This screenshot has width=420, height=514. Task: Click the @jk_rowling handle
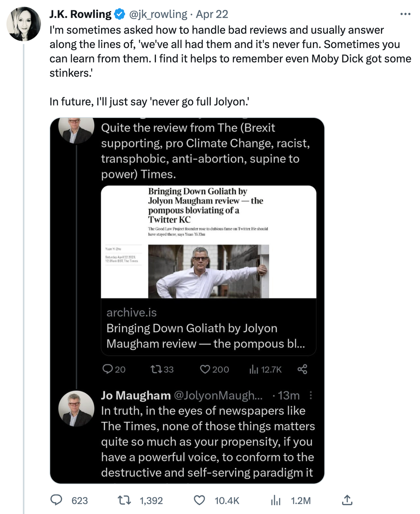coord(155,13)
